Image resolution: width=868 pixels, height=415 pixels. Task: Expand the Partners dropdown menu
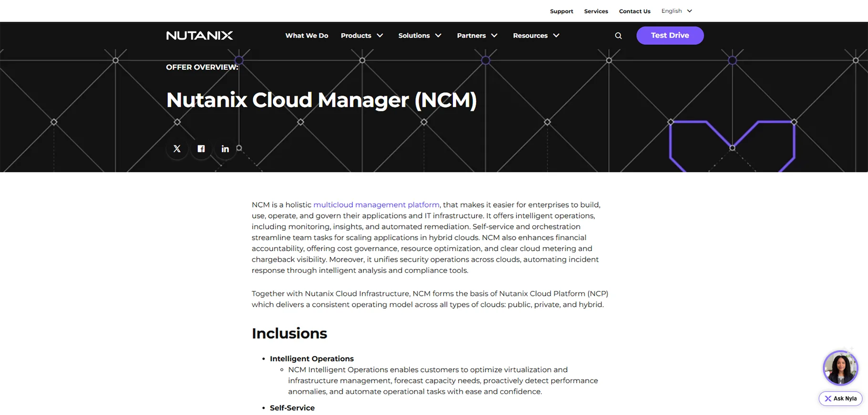pos(477,36)
